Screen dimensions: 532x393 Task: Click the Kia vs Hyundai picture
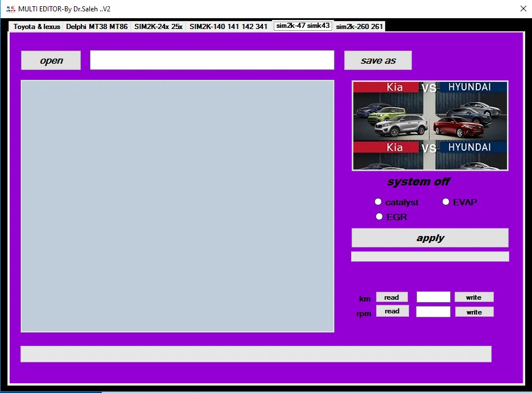430,126
